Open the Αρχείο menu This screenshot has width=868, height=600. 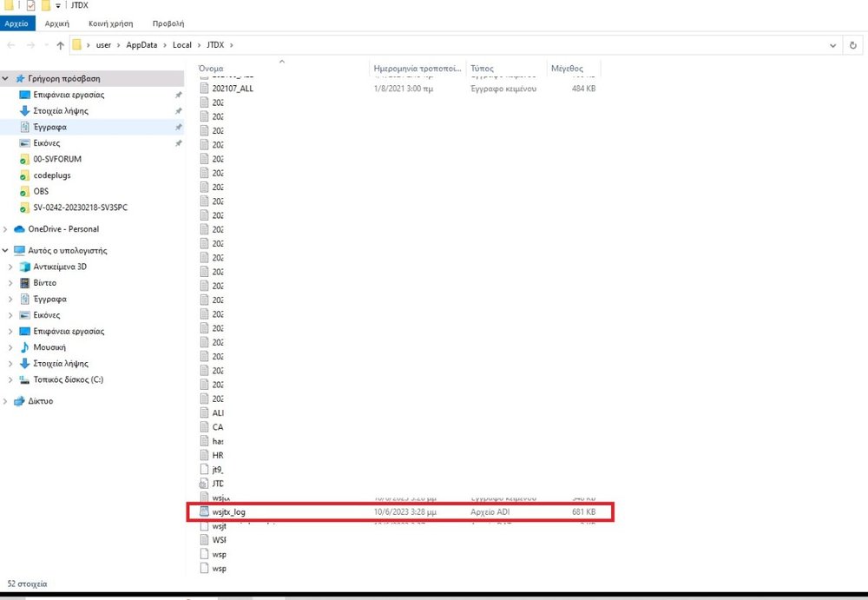coord(17,24)
